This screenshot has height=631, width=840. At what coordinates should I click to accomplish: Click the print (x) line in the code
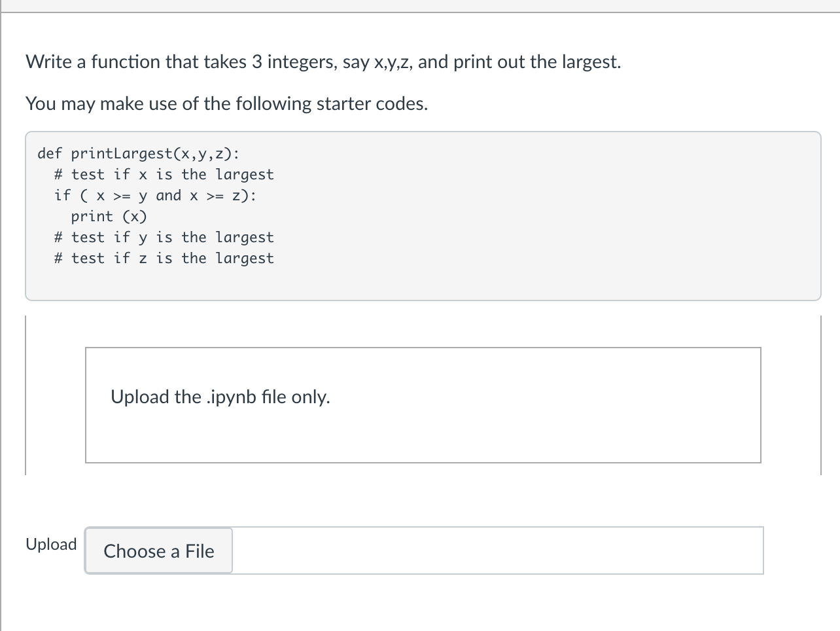pyautogui.click(x=109, y=216)
